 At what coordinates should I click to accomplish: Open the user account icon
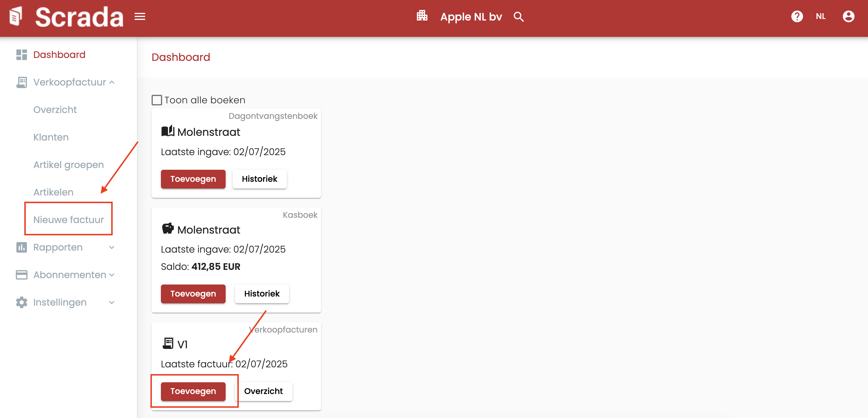(x=848, y=16)
